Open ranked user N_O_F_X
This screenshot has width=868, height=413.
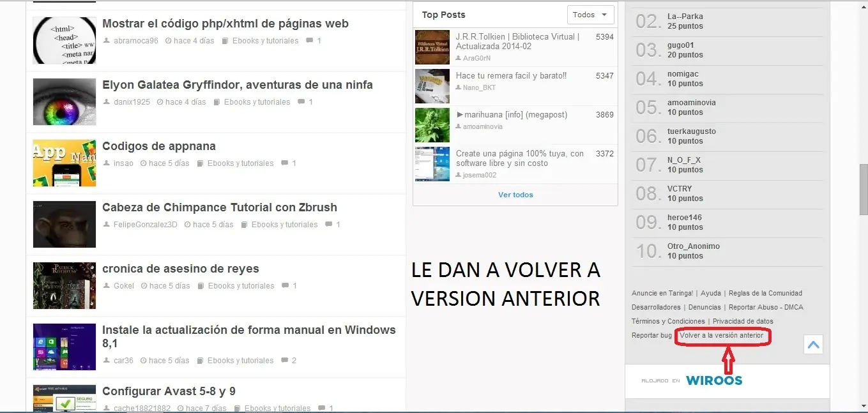tap(684, 160)
